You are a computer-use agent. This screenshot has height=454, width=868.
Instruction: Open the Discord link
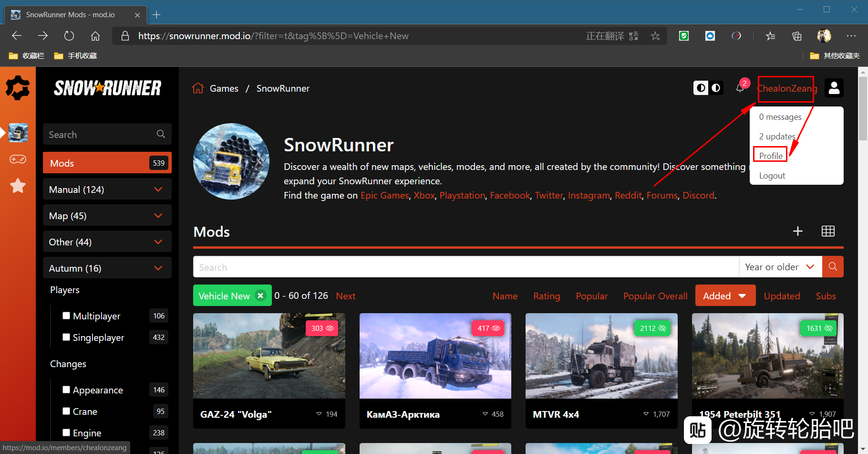[x=699, y=195]
